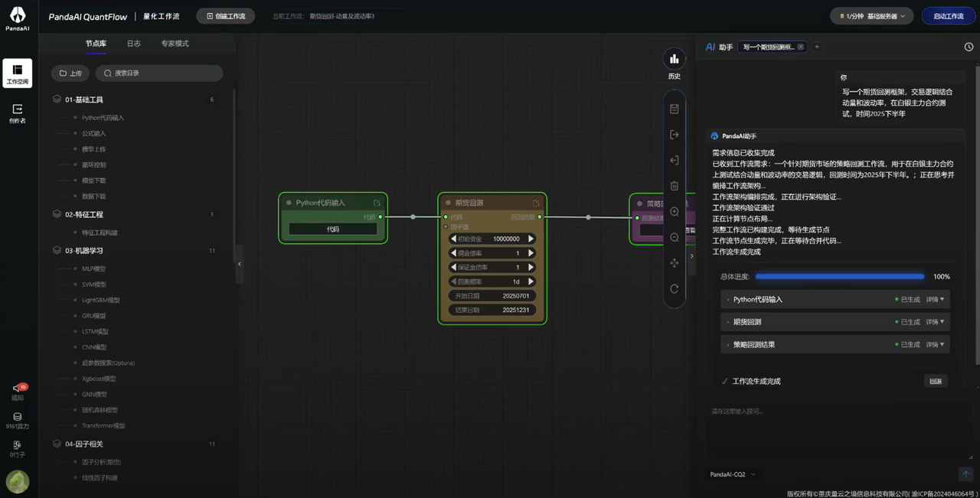Open the user avatar at sidebar bottom
This screenshot has width=980, height=498.
click(x=18, y=481)
